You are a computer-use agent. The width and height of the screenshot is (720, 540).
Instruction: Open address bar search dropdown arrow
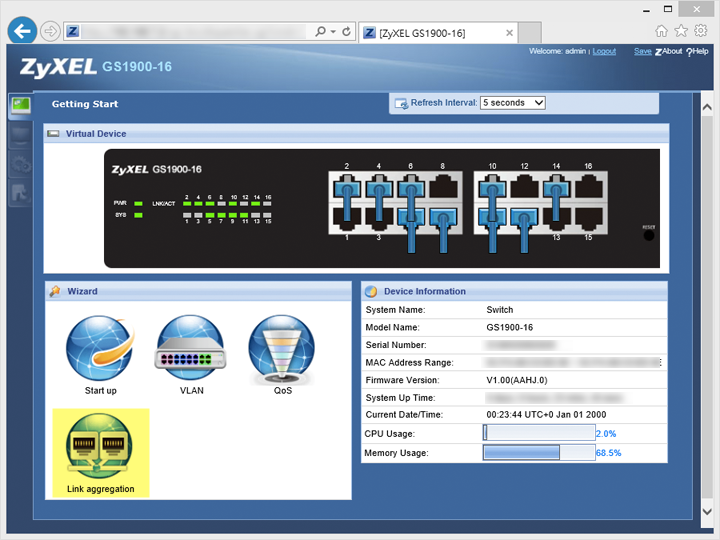[x=333, y=31]
